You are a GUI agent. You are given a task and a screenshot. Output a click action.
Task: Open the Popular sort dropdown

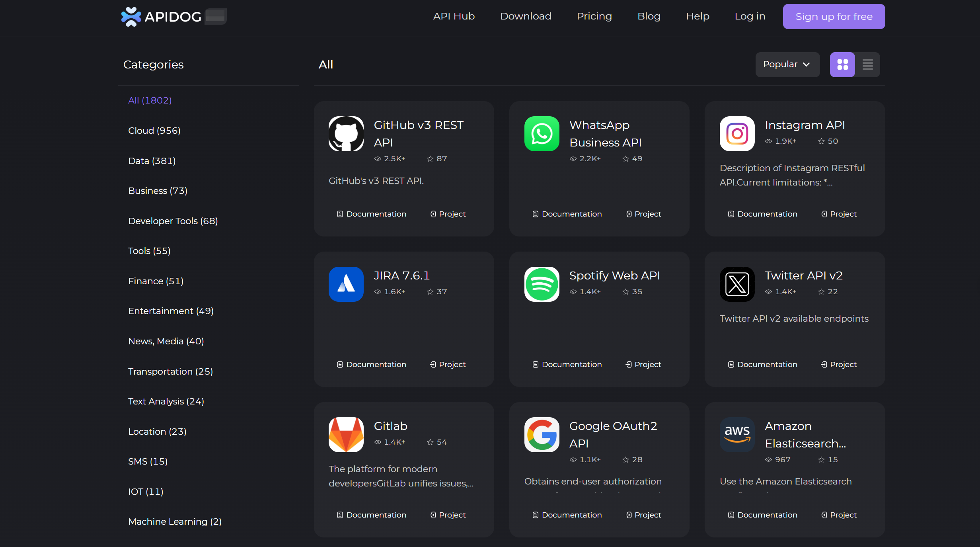787,64
